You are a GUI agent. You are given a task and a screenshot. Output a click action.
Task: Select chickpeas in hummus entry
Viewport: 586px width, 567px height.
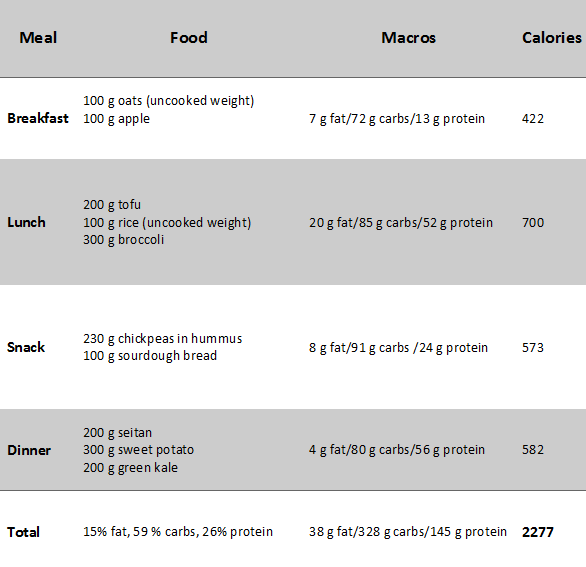163,339
